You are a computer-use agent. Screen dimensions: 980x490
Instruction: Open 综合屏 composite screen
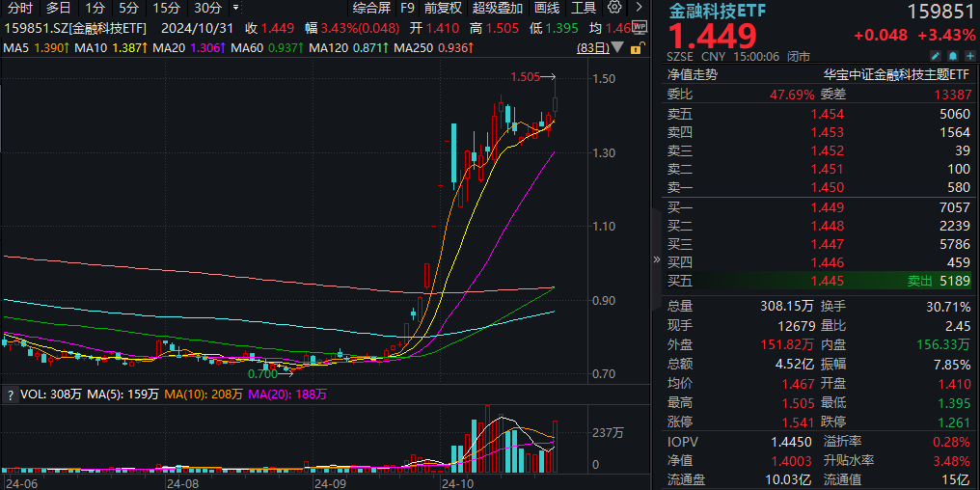click(x=372, y=8)
